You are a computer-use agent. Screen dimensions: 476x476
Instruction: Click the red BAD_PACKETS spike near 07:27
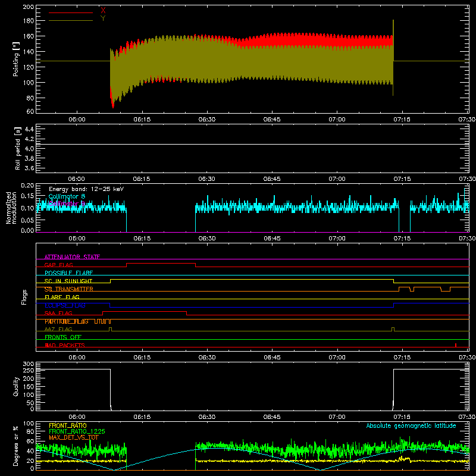(x=456, y=345)
